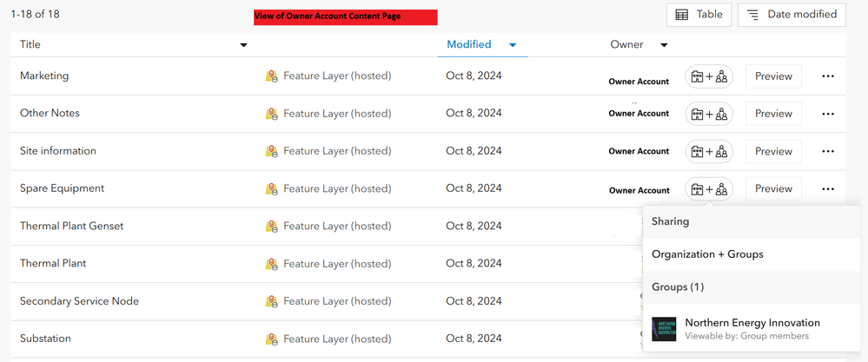The width and height of the screenshot is (868, 362).
Task: Preview the Spare Equipment layer
Action: click(773, 189)
